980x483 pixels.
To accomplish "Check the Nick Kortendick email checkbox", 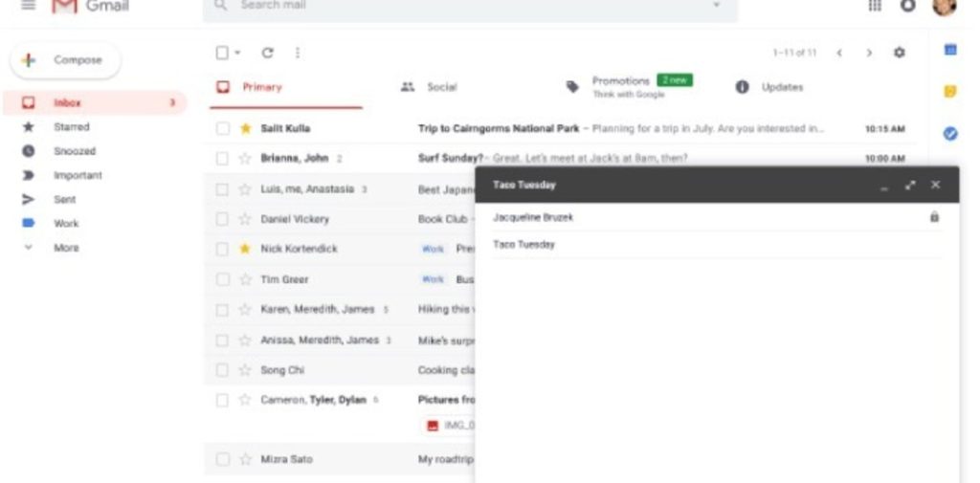I will pos(222,249).
